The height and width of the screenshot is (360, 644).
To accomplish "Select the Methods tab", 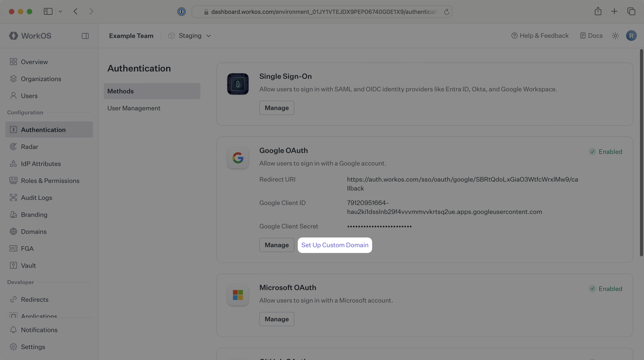I will pos(121,91).
